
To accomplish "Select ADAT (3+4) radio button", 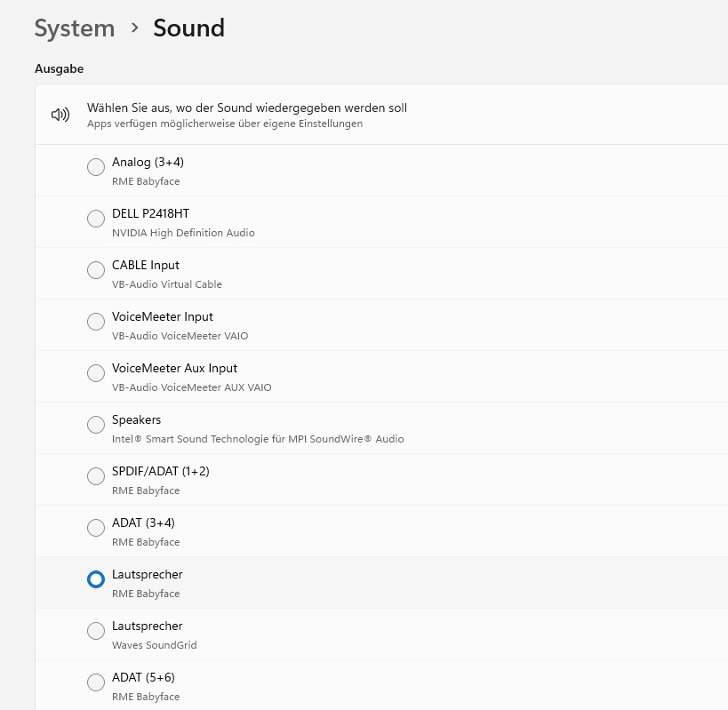I will point(96,528).
